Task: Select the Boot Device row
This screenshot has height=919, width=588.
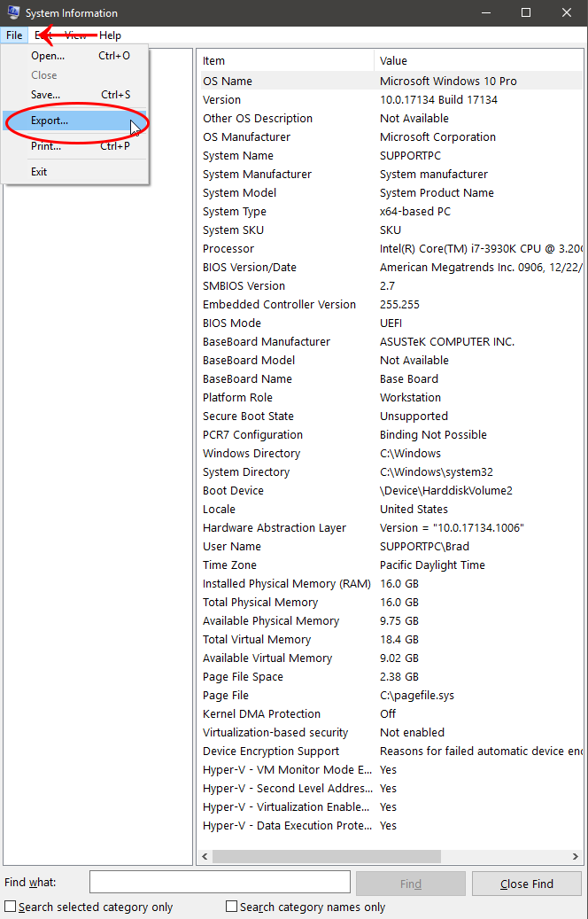Action: pos(391,491)
